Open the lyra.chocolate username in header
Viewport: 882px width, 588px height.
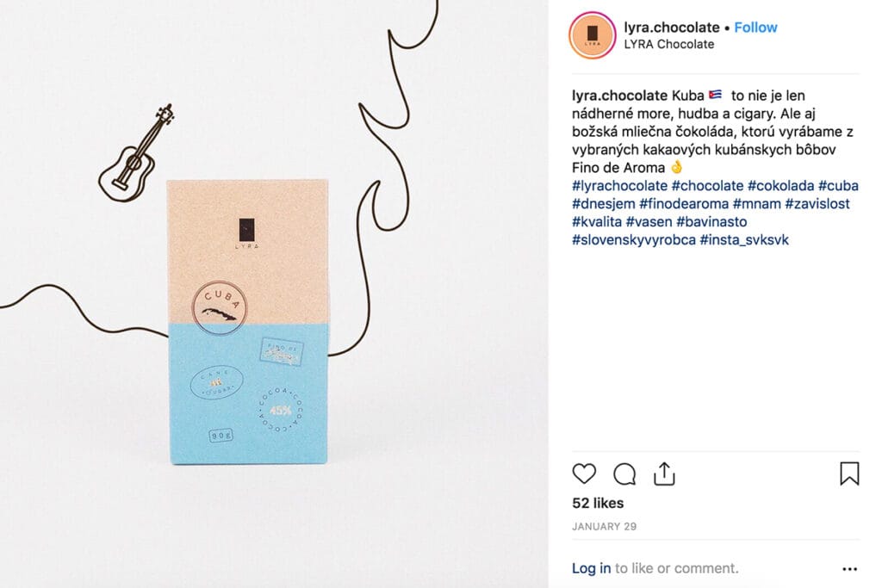pos(672,27)
